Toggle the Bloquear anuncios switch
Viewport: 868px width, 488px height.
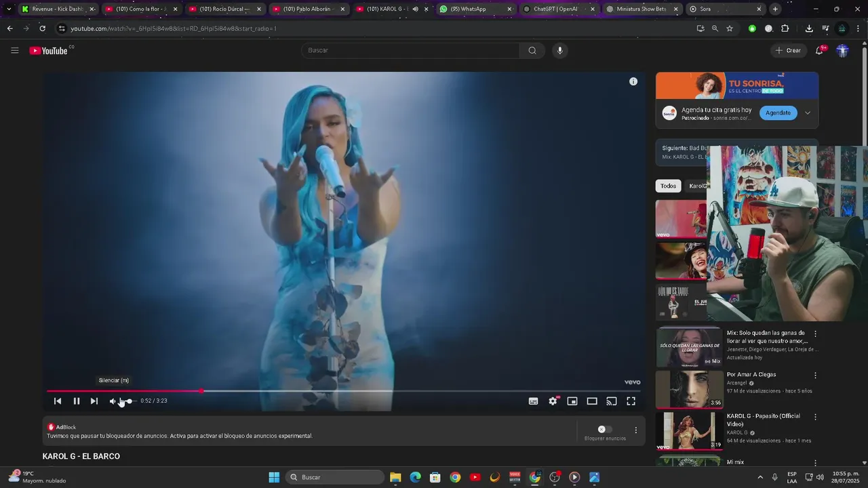(x=604, y=429)
